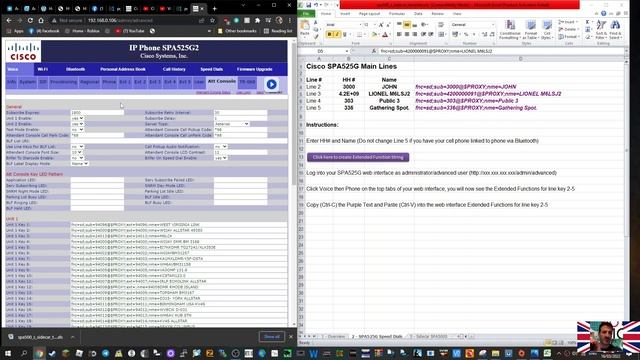Click Save icon in Excel quick access toolbar

click(x=309, y=5)
